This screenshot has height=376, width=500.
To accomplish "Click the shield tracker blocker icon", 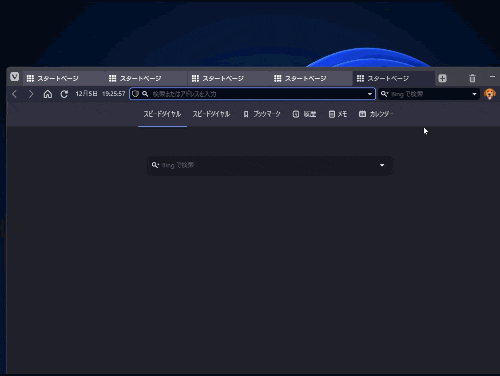I will [x=135, y=94].
